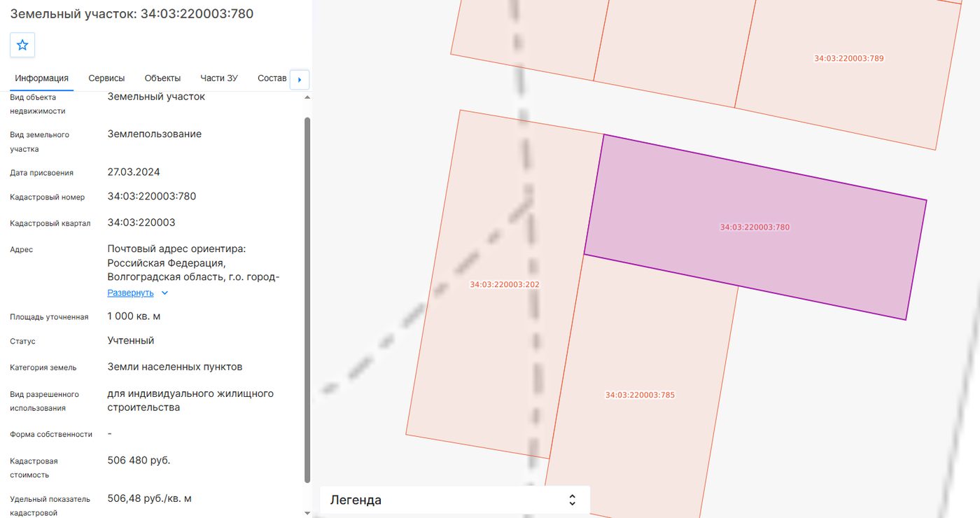
Task: Switch to the Объекты tab
Action: pos(162,78)
